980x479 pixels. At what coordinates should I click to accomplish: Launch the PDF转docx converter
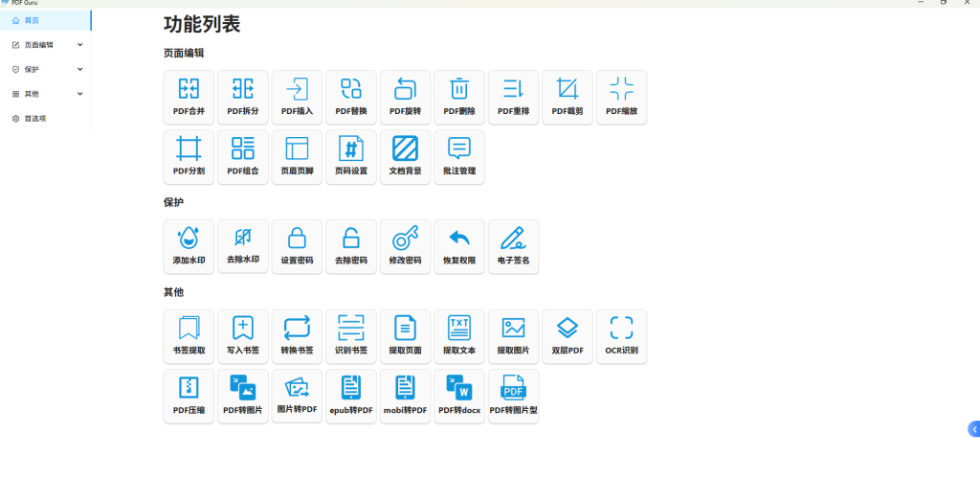[459, 395]
